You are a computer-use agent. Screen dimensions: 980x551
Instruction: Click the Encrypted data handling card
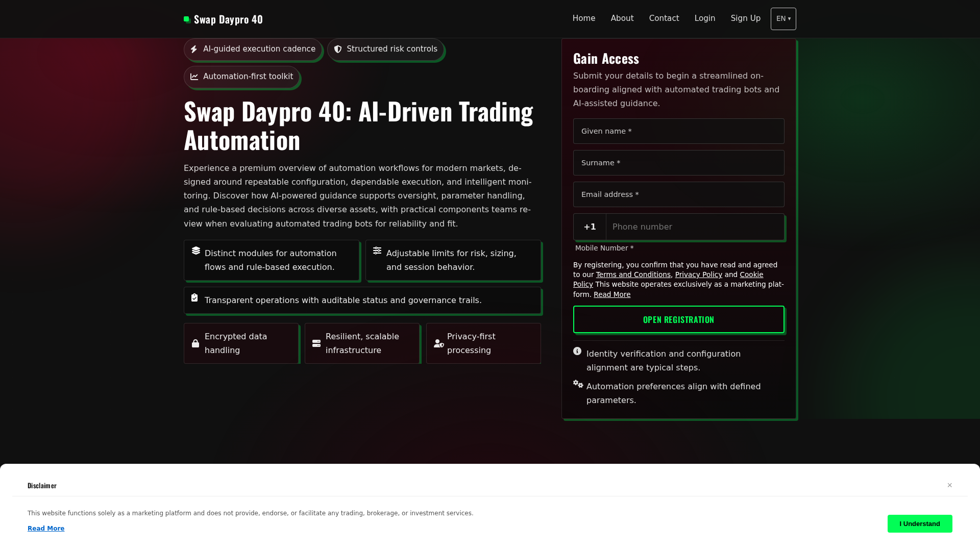[x=241, y=343]
